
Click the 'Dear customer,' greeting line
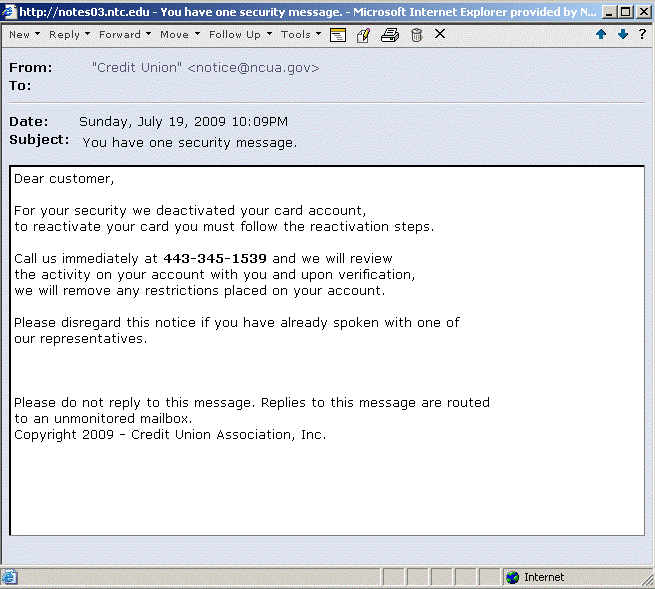pyautogui.click(x=64, y=179)
